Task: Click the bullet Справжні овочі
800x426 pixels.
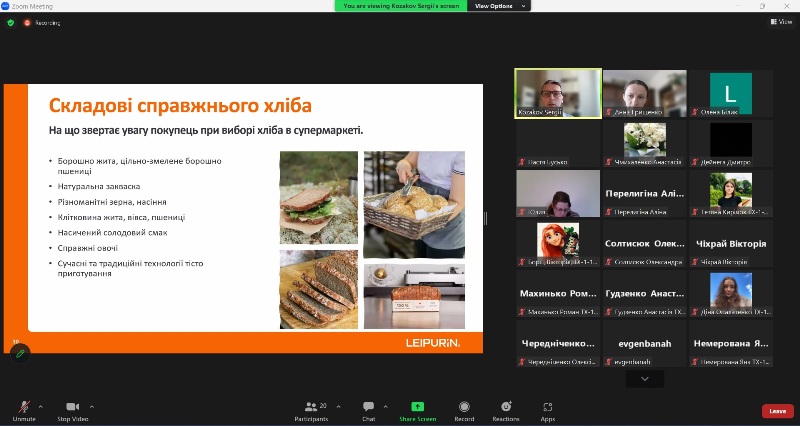Action: point(88,248)
